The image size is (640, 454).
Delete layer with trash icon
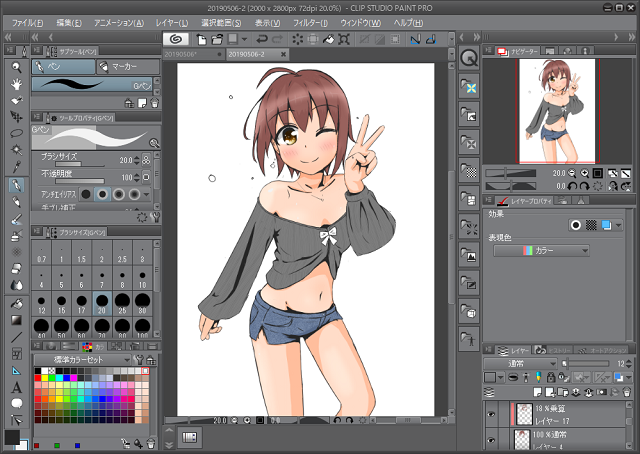click(627, 392)
